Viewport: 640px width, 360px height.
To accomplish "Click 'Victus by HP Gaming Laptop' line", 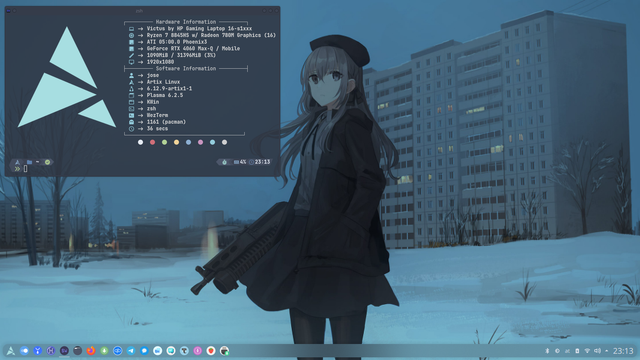I will pyautogui.click(x=199, y=29).
